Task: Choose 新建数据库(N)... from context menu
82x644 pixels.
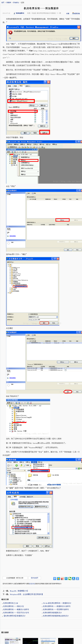Action: pyautogui.click(x=29, y=157)
